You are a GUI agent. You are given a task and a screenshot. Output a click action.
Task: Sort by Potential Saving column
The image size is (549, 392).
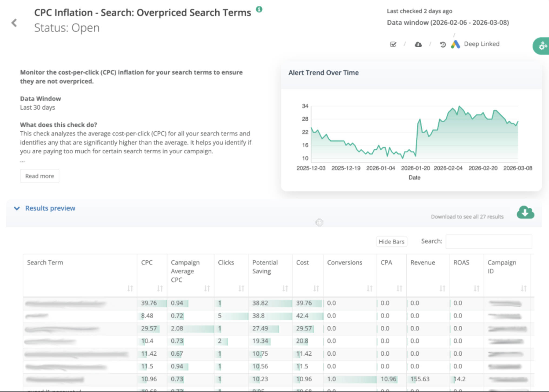(x=285, y=288)
